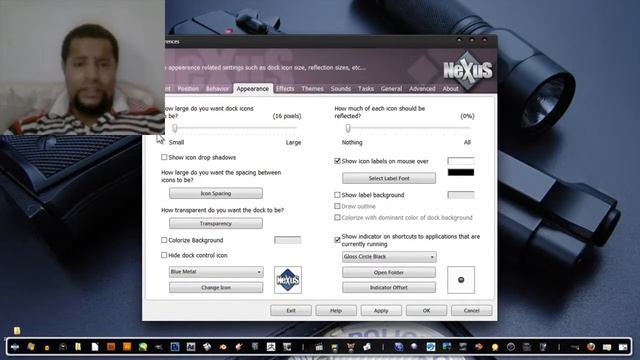Image resolution: width=640 pixels, height=360 pixels.
Task: Expand the Blue Metal icon dropdown
Action: [216, 272]
